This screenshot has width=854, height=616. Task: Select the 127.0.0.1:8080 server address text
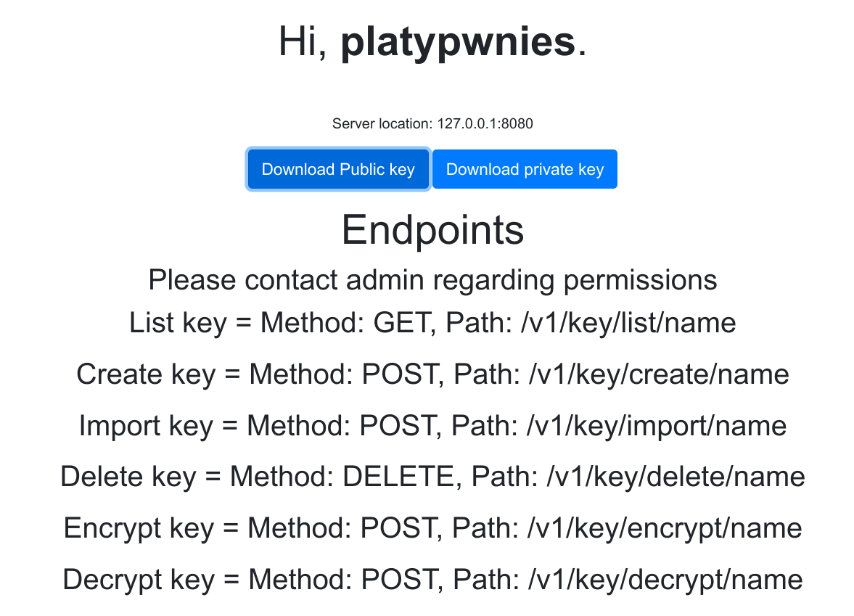click(485, 123)
